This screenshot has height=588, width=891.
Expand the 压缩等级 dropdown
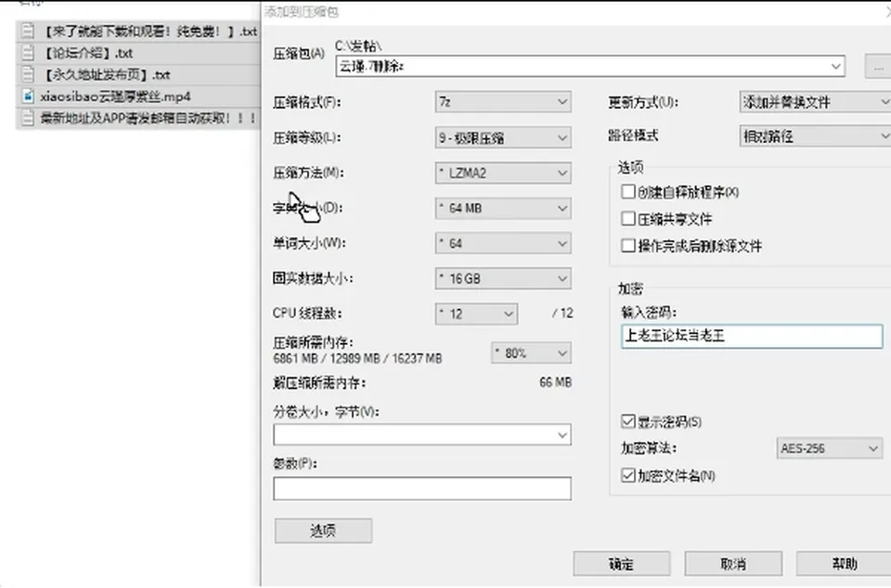503,137
